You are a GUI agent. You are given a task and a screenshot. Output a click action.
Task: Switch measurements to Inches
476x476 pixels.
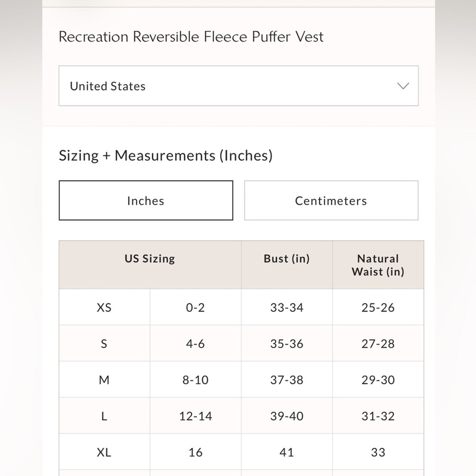click(146, 201)
